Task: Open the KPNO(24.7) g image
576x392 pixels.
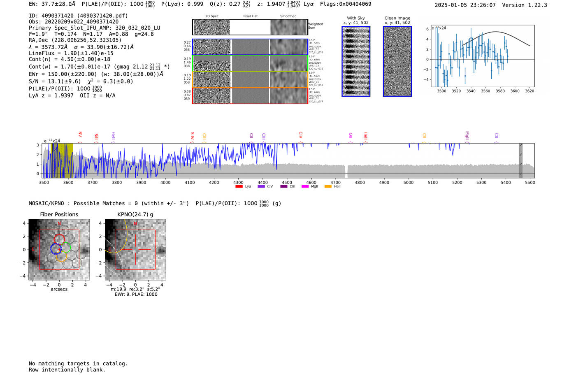Action: click(x=135, y=250)
